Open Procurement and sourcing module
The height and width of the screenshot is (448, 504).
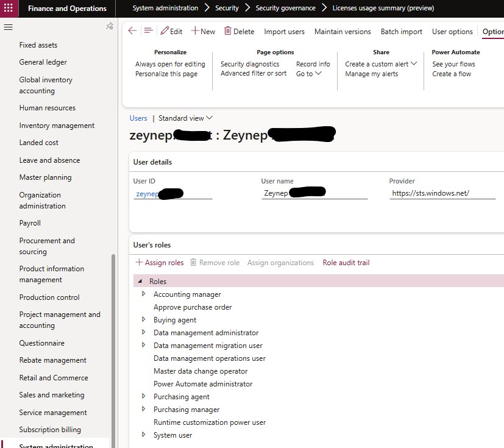(47, 246)
